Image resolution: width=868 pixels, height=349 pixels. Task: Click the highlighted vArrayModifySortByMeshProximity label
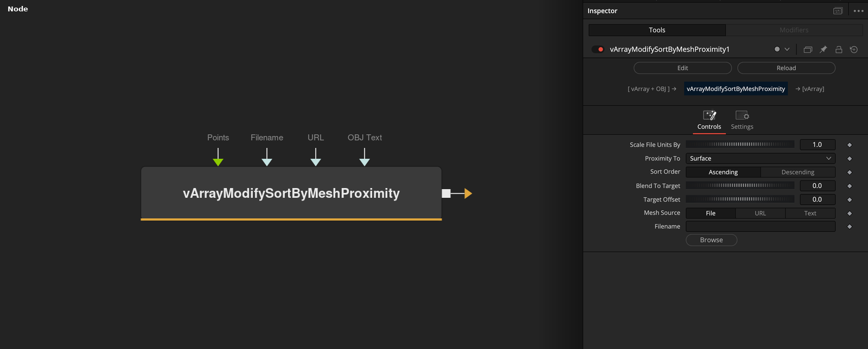click(x=736, y=89)
